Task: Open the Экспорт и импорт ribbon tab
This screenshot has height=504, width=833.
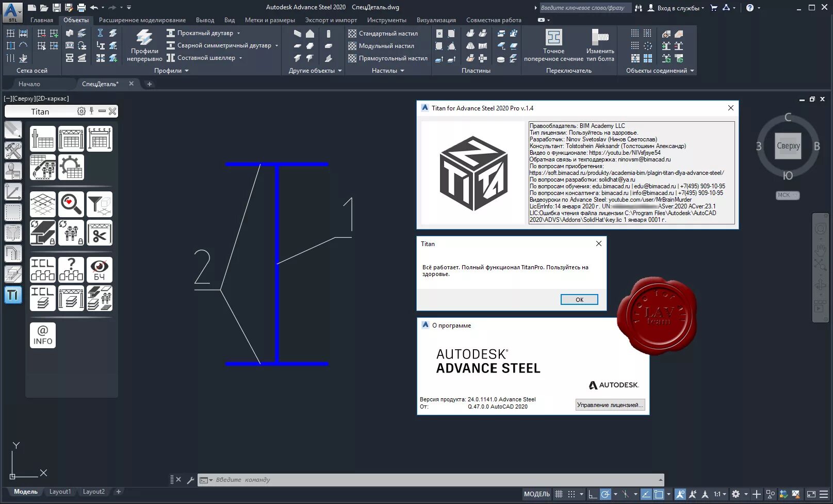Action: pos(331,20)
